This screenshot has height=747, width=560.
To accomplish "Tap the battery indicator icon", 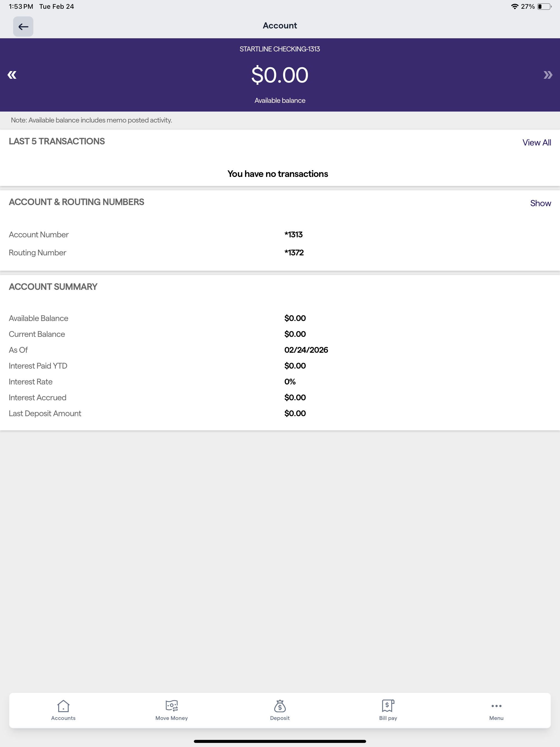I will pos(544,6).
